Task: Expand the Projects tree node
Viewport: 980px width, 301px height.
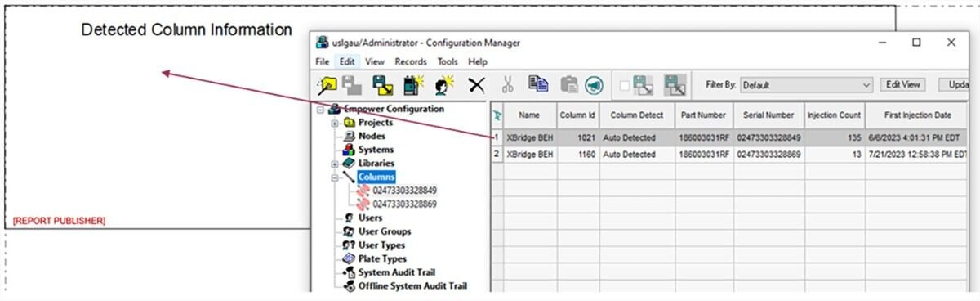Action: point(335,123)
